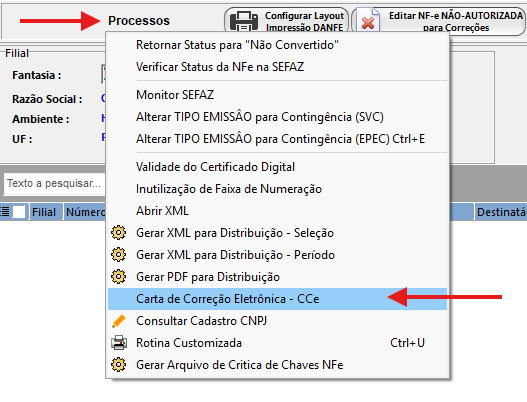Viewport: 527px width, 402px height.
Task: Toggle the checkbox in the grid header
Action: point(19,212)
